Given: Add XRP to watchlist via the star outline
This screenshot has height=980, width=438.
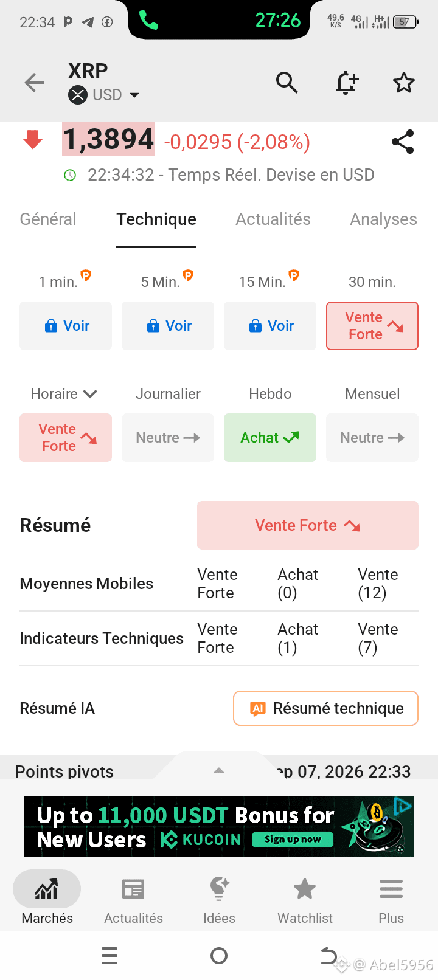Looking at the screenshot, I should coord(404,83).
